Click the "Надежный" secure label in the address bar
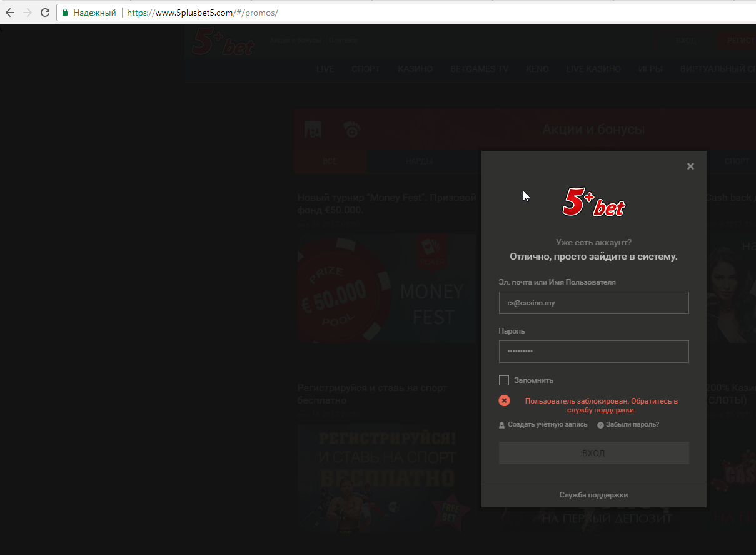Screen dimensions: 756x555 pos(94,13)
